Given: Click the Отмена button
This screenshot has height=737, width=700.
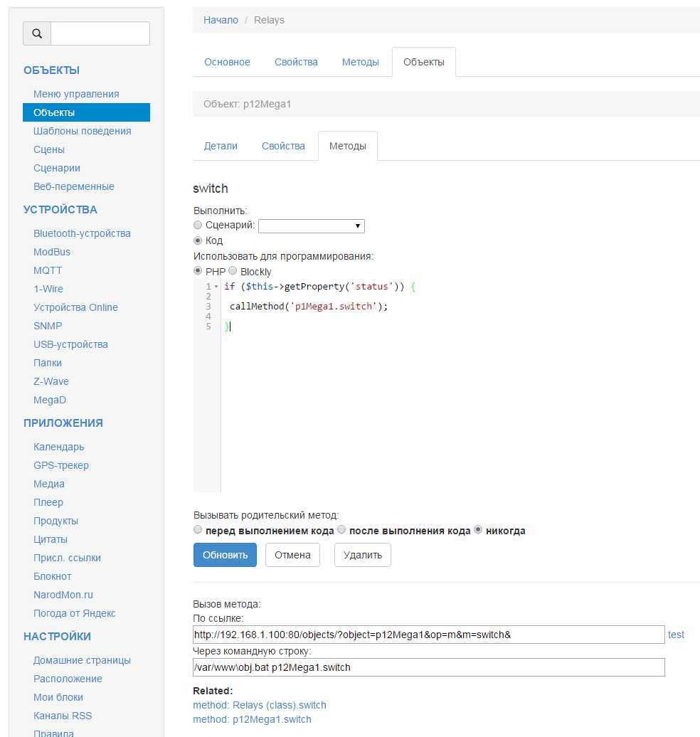Looking at the screenshot, I should tap(292, 555).
